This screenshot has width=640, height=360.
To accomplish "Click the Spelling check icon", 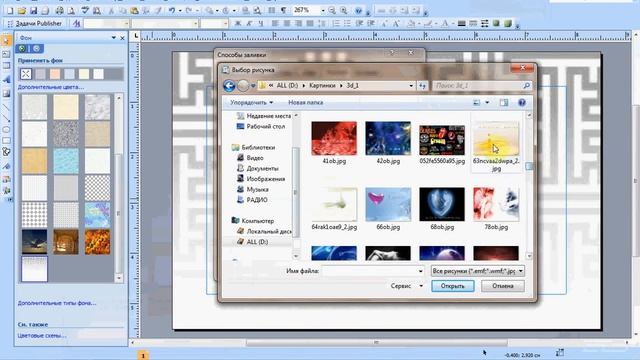I will (85, 11).
